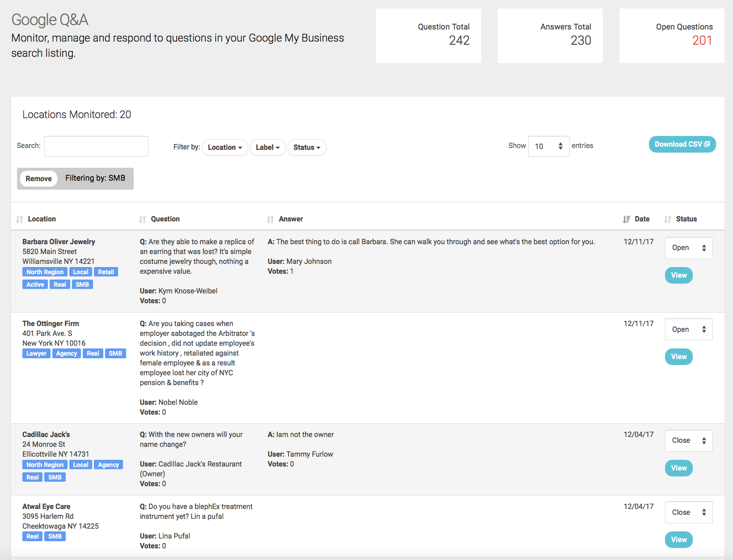The height and width of the screenshot is (560, 733).
Task: Click question user Nobel Noble
Action: click(178, 402)
